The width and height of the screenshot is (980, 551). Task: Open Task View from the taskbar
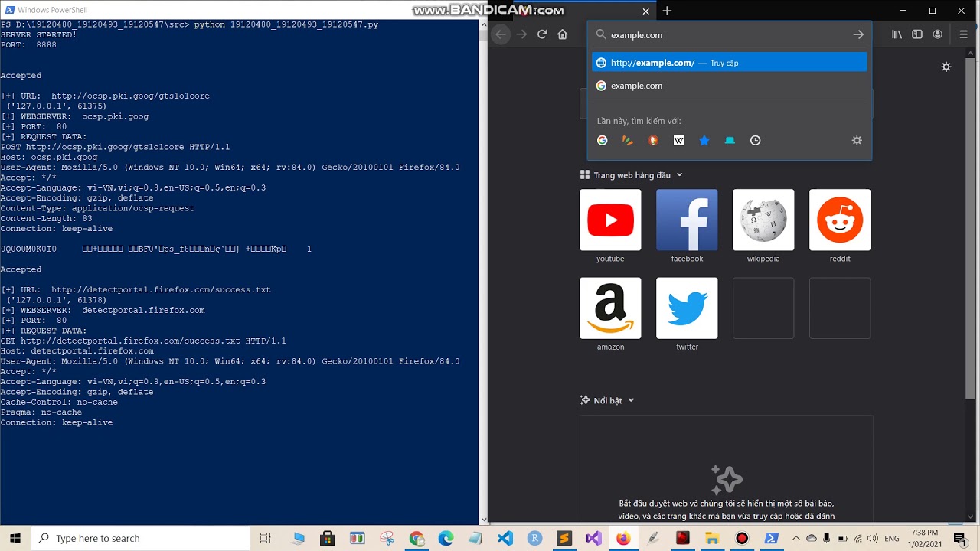266,538
